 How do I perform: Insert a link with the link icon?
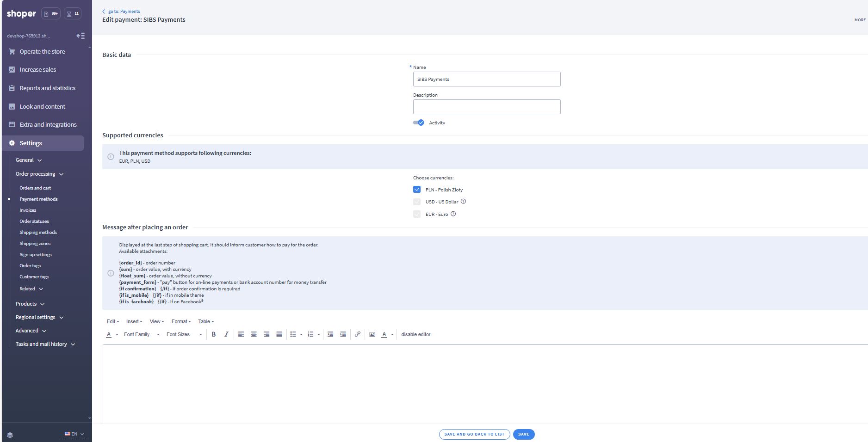[358, 334]
